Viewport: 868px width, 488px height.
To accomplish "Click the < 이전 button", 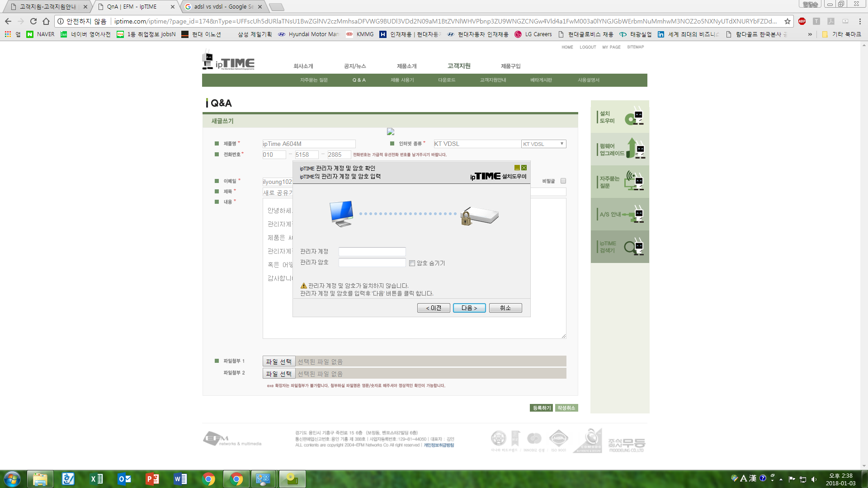I will click(x=434, y=308).
